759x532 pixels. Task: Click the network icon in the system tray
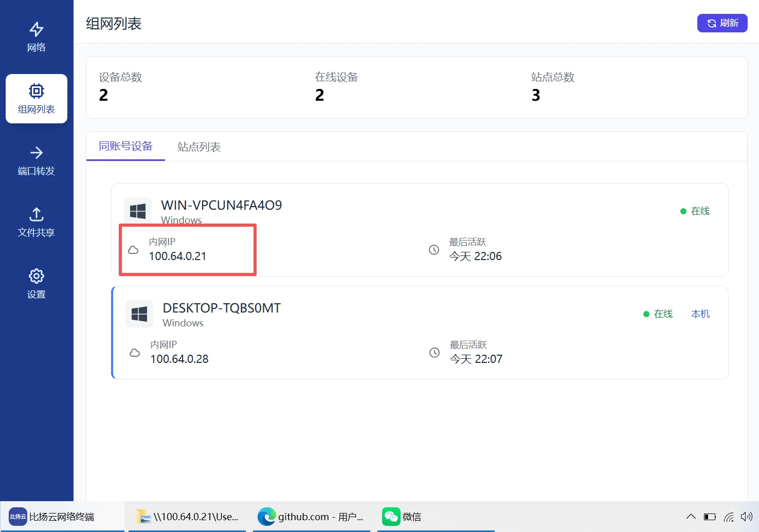[729, 517]
